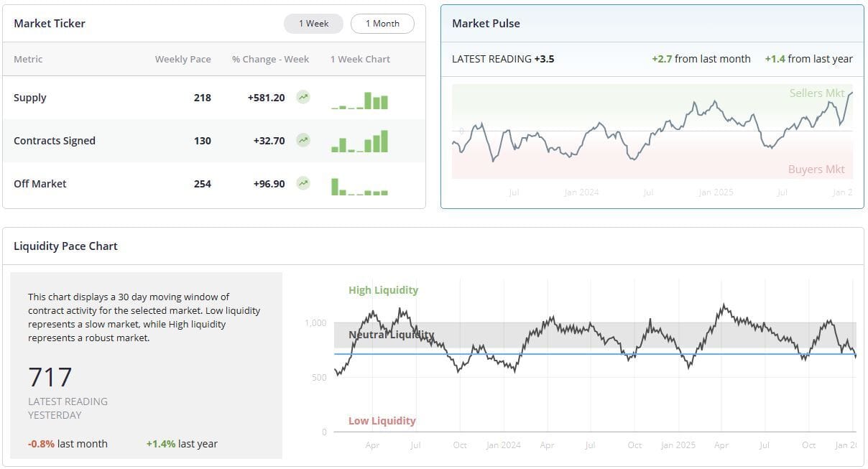Click the Weekly Pace column header

(183, 59)
